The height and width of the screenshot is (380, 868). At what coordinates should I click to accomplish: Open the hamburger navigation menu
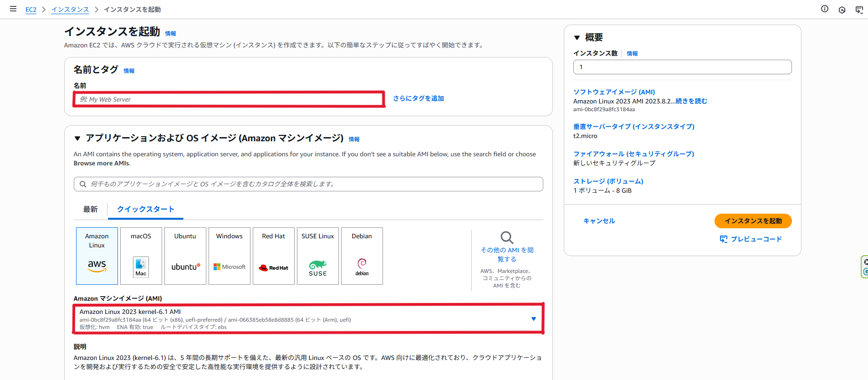13,9
